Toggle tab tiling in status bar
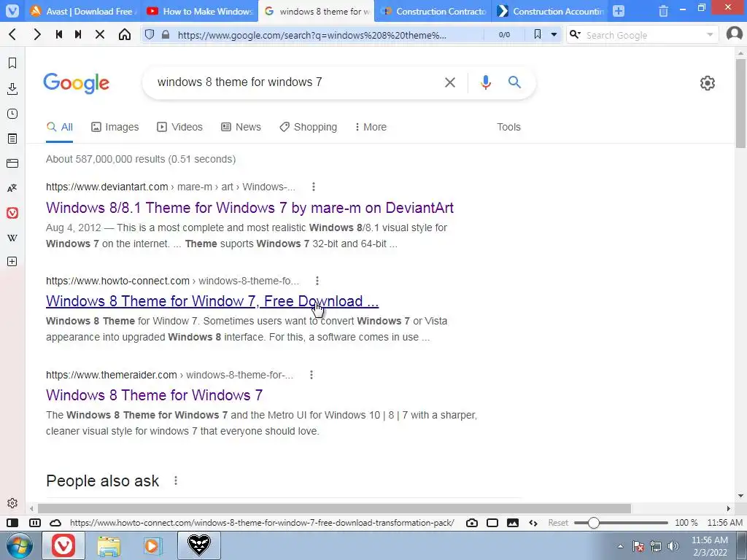The height and width of the screenshot is (560, 747). pyautogui.click(x=35, y=523)
